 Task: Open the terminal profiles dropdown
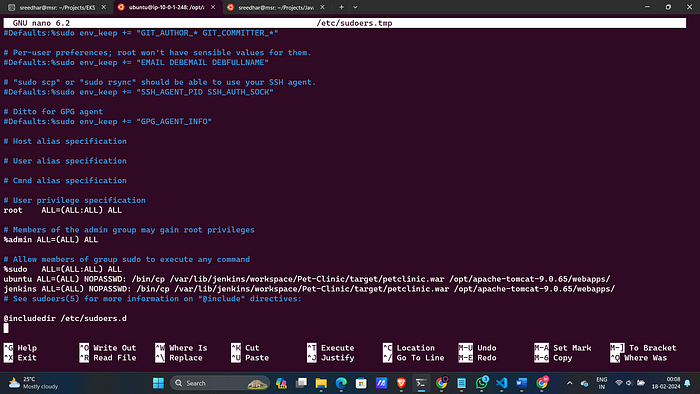(355, 7)
